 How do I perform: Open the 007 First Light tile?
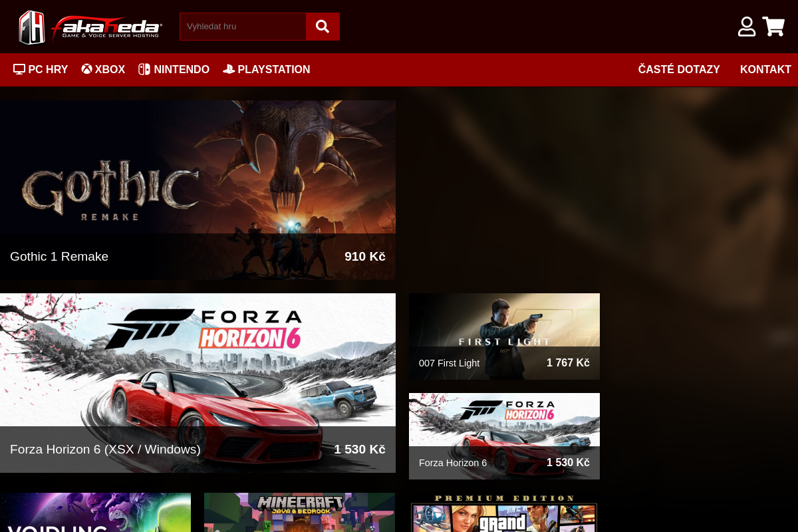pyautogui.click(x=504, y=336)
